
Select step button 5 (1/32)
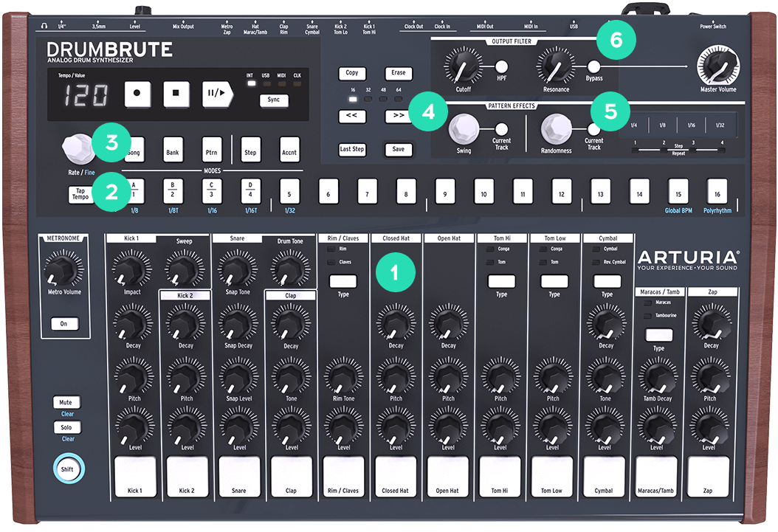(290, 191)
